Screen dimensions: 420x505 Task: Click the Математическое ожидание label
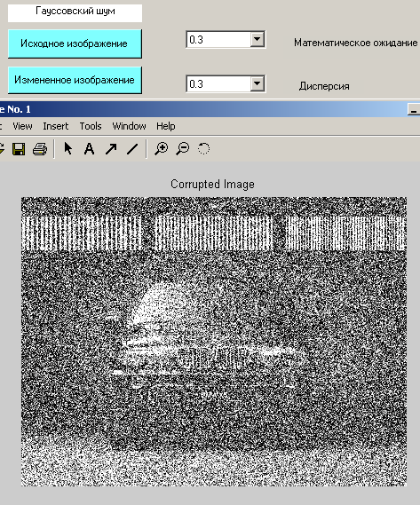pyautogui.click(x=355, y=43)
